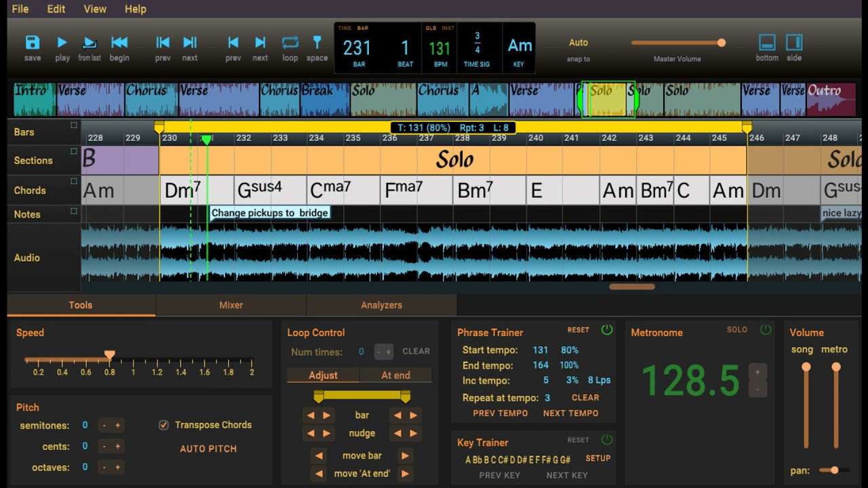Image resolution: width=868 pixels, height=488 pixels.
Task: Go to next section marker icon
Action: coord(190,43)
